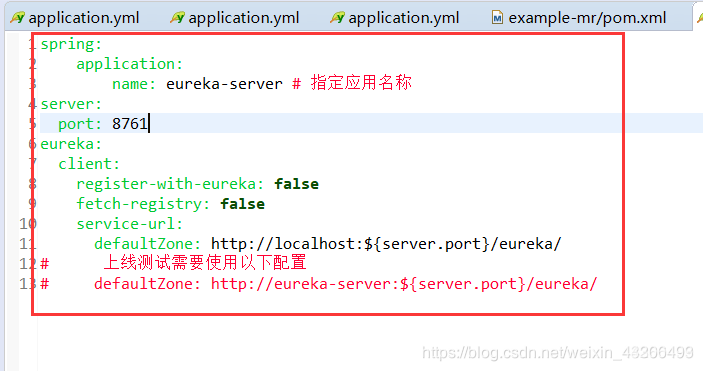Viewport: 703px width, 371px height.
Task: Click the "register-with-eureka:" key
Action: click(170, 184)
